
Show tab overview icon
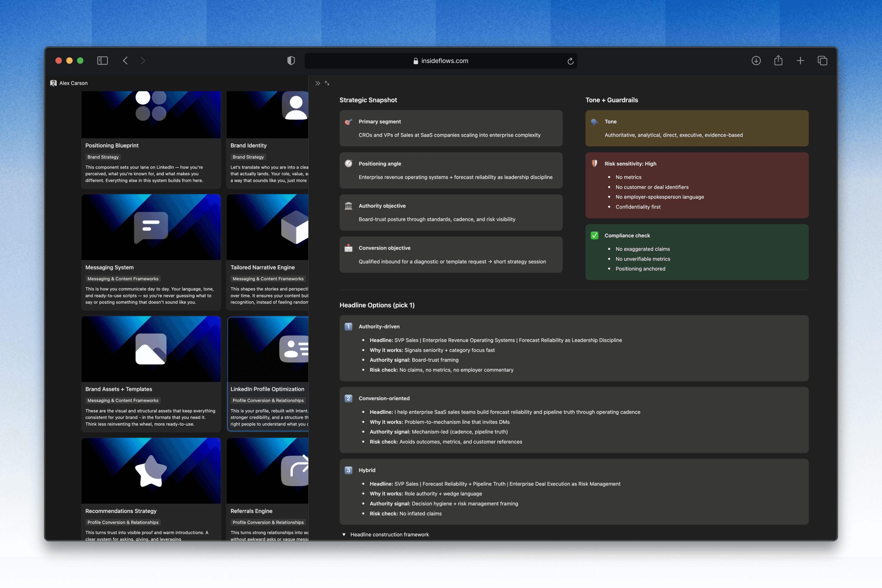[822, 61]
